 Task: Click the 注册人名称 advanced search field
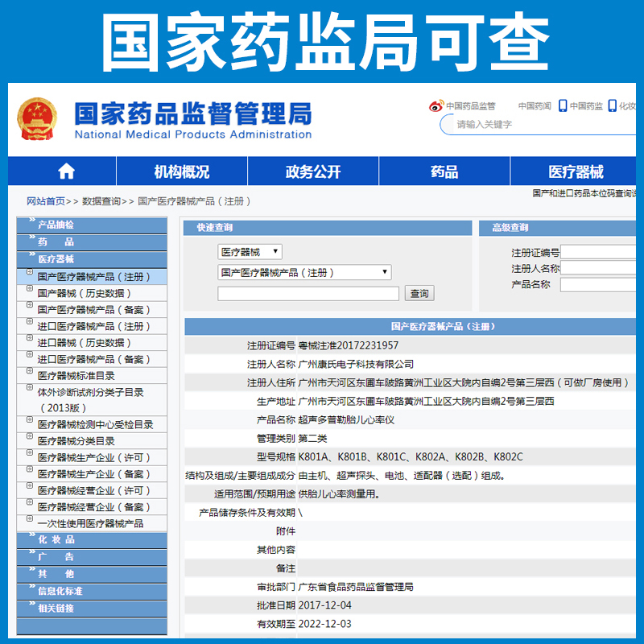[x=598, y=268]
